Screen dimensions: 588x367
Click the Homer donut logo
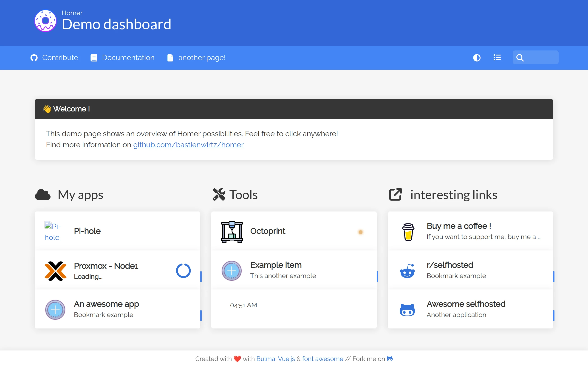(x=45, y=21)
